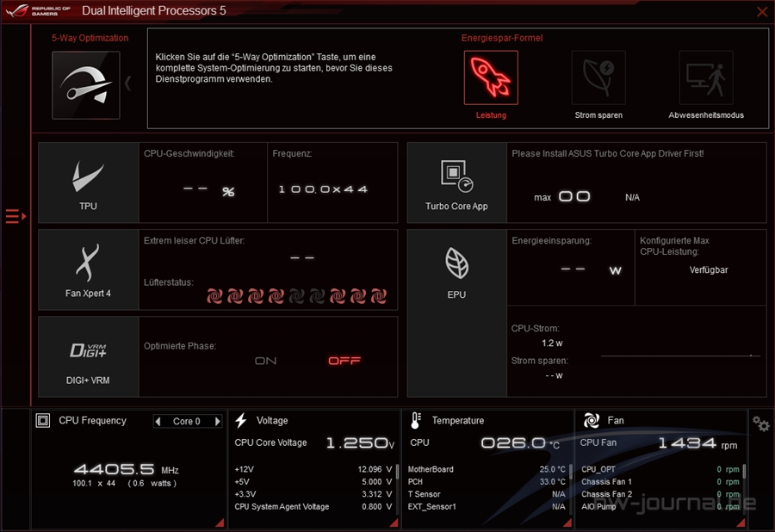Screen dimensions: 775x532
Task: Expand the Voltage panel corner arrow
Action: pos(394,523)
